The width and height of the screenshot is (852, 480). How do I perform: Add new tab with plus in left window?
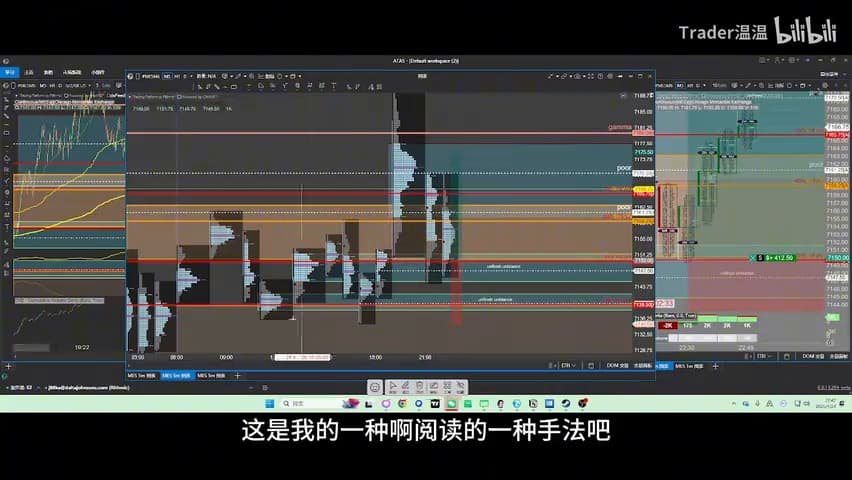[x=8, y=366]
